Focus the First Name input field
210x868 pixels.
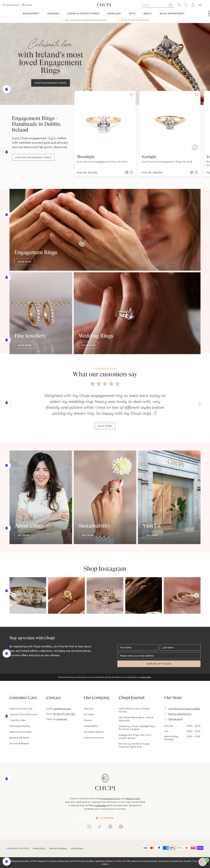tap(138, 648)
